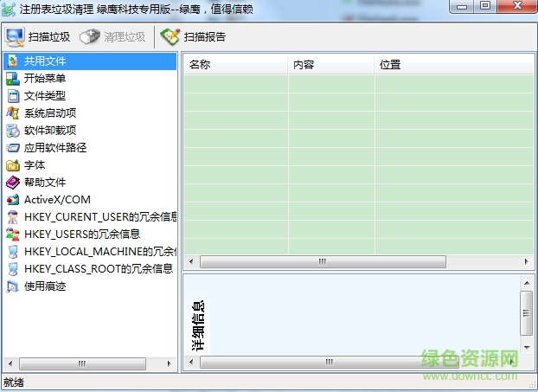538x392 pixels.
Task: Click the HKEY_CLASS_ROOT computer icon
Action: 13,269
